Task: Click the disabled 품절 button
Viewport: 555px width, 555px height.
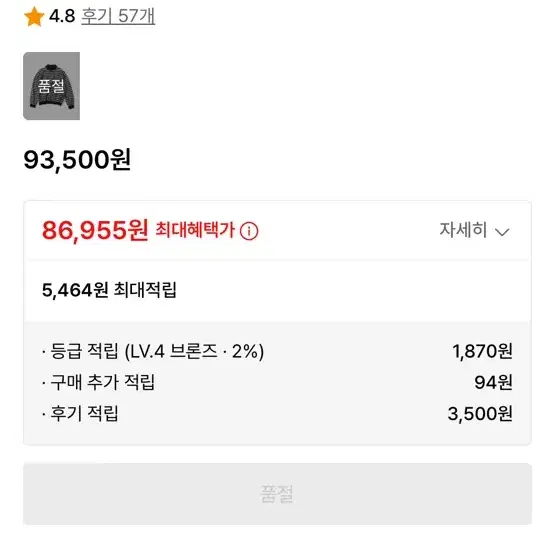Action: (x=278, y=494)
